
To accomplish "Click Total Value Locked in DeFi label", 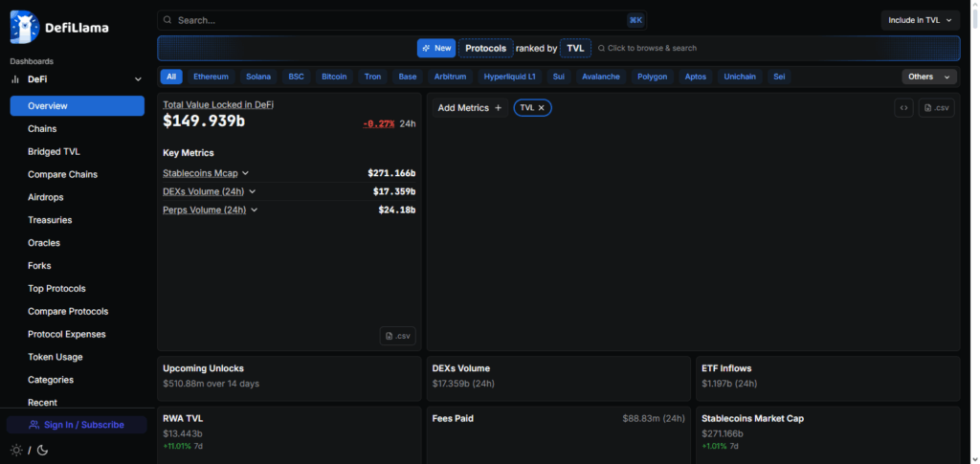I will click(x=218, y=105).
